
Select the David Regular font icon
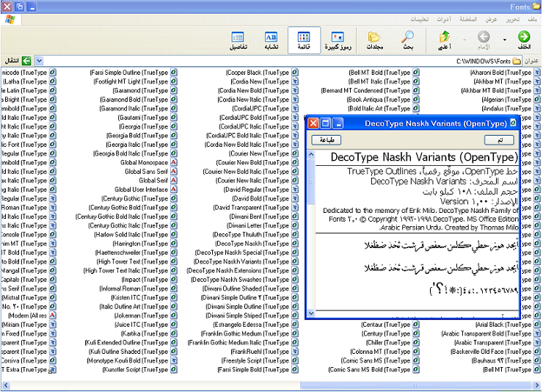point(295,189)
